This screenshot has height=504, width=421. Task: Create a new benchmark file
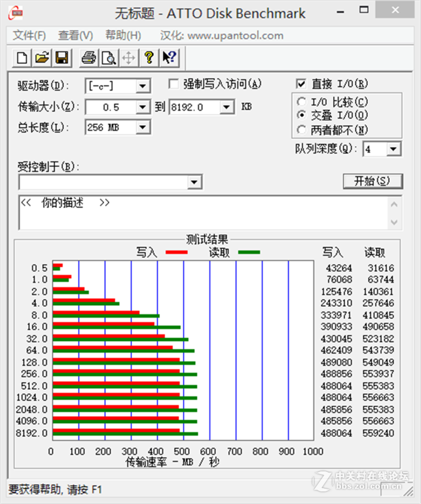(x=21, y=58)
